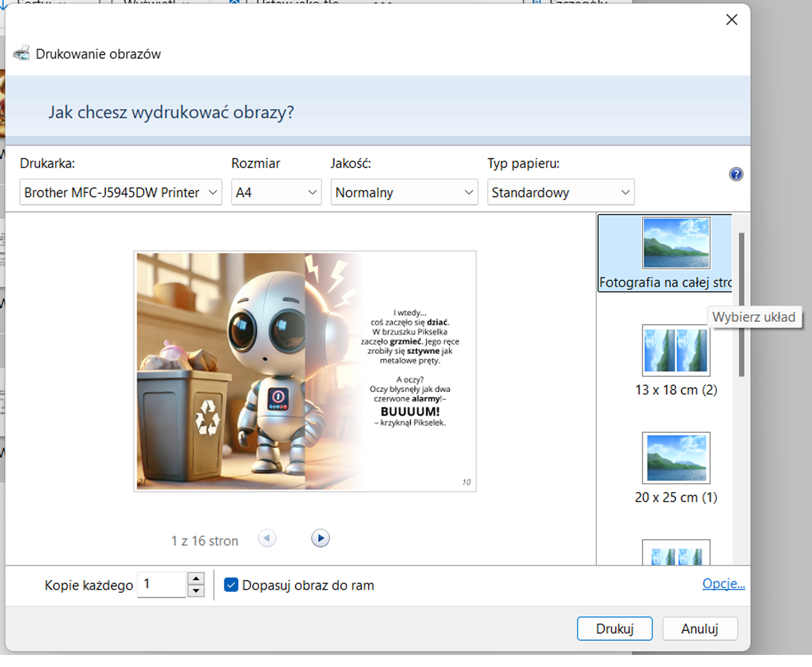Open the Typ papieru Standardowy dropdown

[560, 192]
